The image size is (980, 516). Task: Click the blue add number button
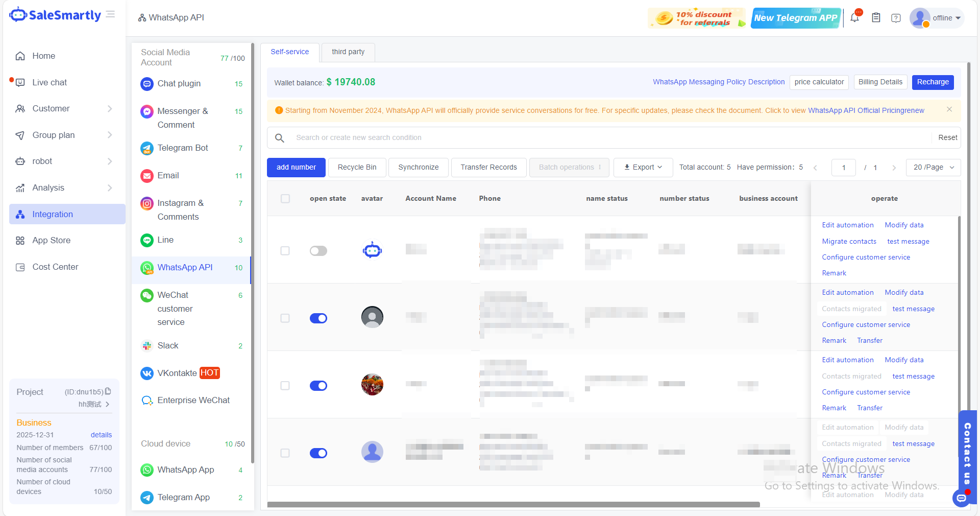point(296,168)
